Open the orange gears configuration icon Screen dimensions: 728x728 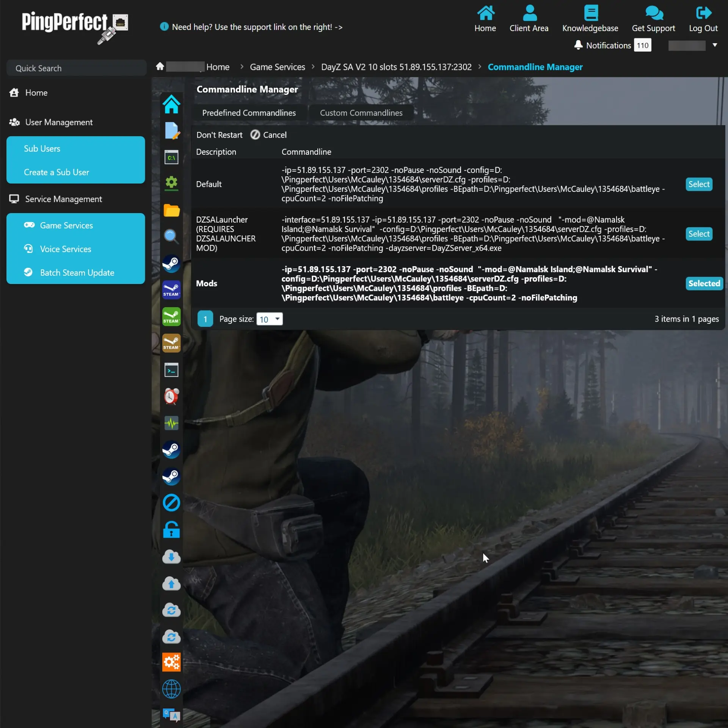pos(171,662)
